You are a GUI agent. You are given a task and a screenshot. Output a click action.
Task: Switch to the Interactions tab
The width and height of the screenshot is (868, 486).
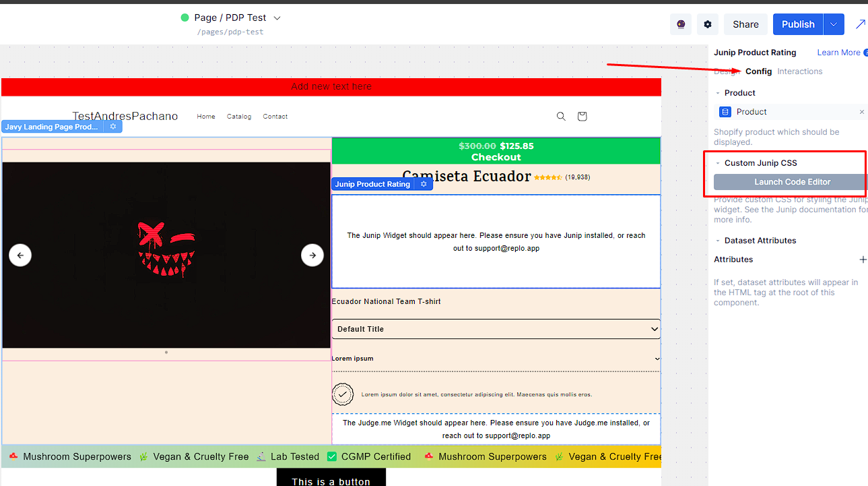(x=799, y=71)
